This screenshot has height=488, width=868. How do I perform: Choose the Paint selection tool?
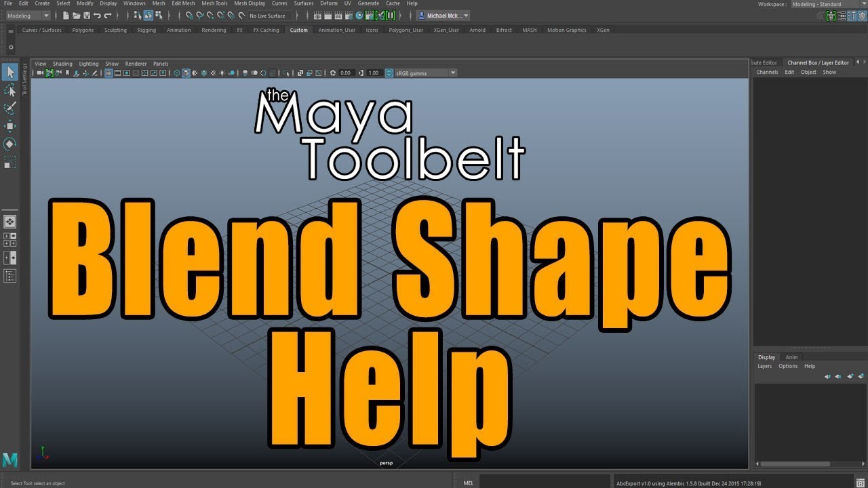point(10,108)
